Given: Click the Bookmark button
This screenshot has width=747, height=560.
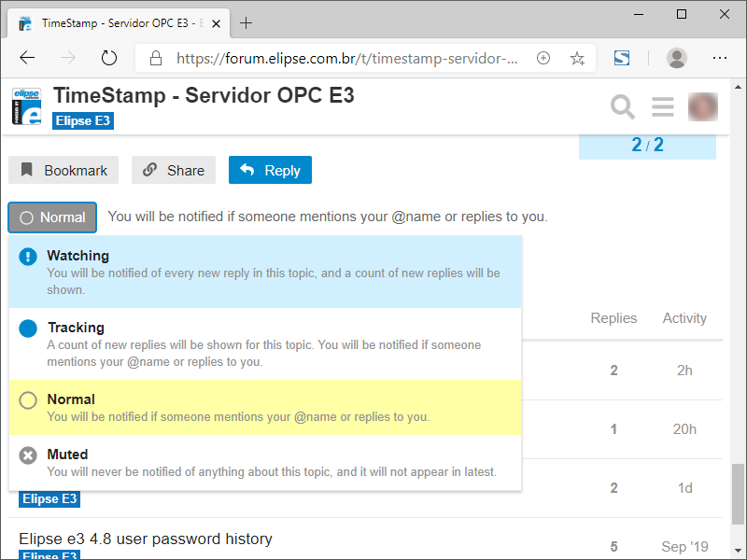Looking at the screenshot, I should 64,170.
